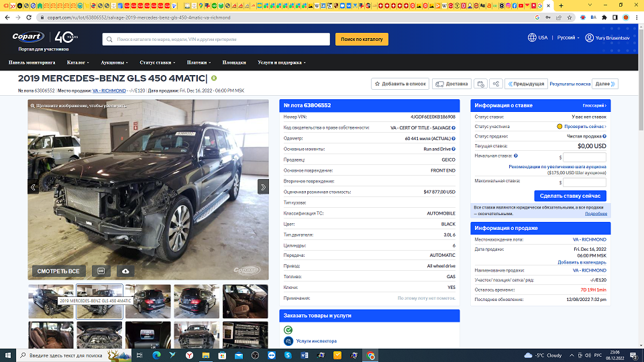
Task: Click the globe icon next to USA
Action: [532, 38]
